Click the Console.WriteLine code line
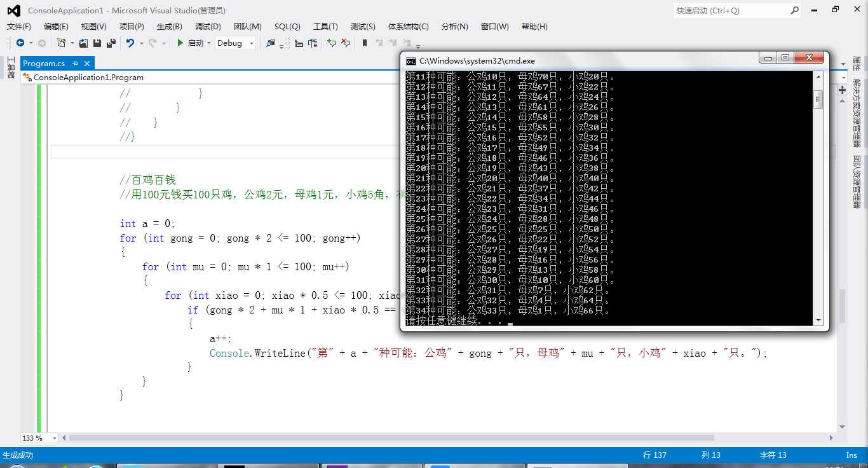Viewport: 868px width, 468px height. pyautogui.click(x=488, y=353)
